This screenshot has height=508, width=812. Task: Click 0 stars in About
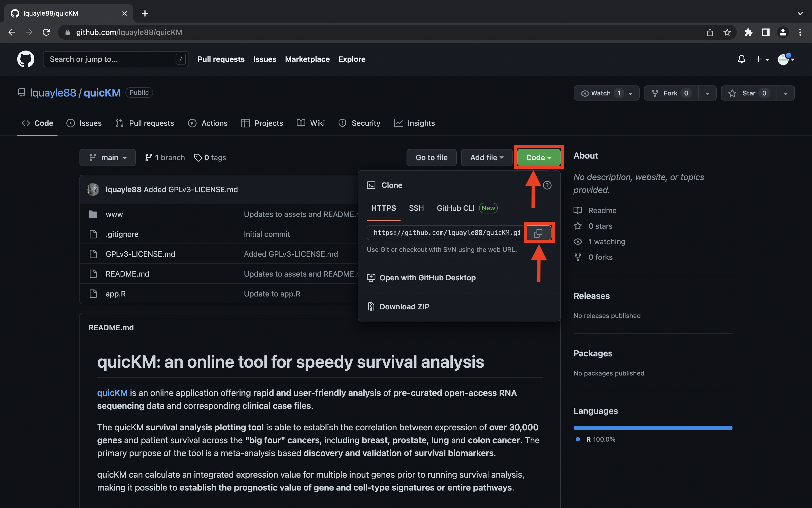pyautogui.click(x=593, y=226)
